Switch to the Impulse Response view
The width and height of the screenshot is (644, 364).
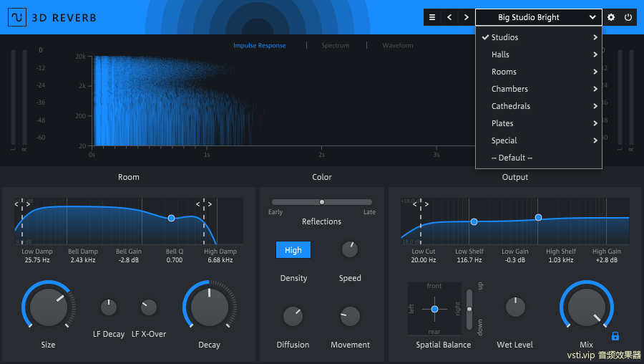click(260, 45)
